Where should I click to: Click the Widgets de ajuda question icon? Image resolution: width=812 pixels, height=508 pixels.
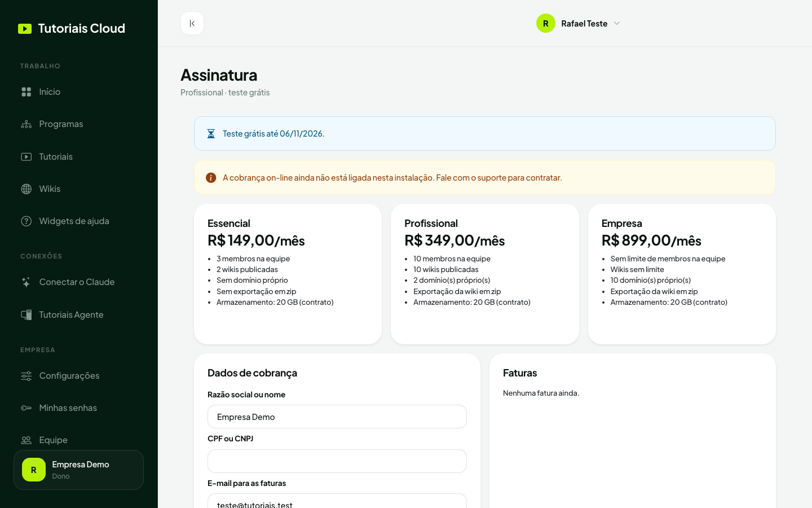[27, 221]
